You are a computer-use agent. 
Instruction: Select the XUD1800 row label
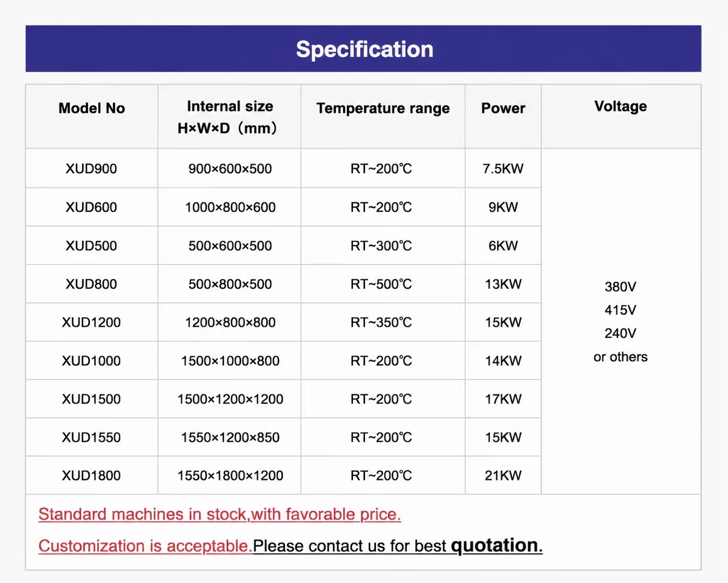(x=91, y=475)
